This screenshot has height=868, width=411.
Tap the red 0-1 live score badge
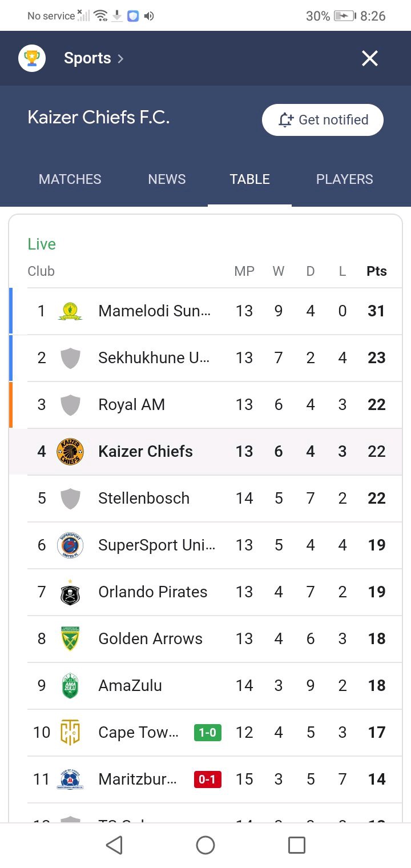coord(208,779)
